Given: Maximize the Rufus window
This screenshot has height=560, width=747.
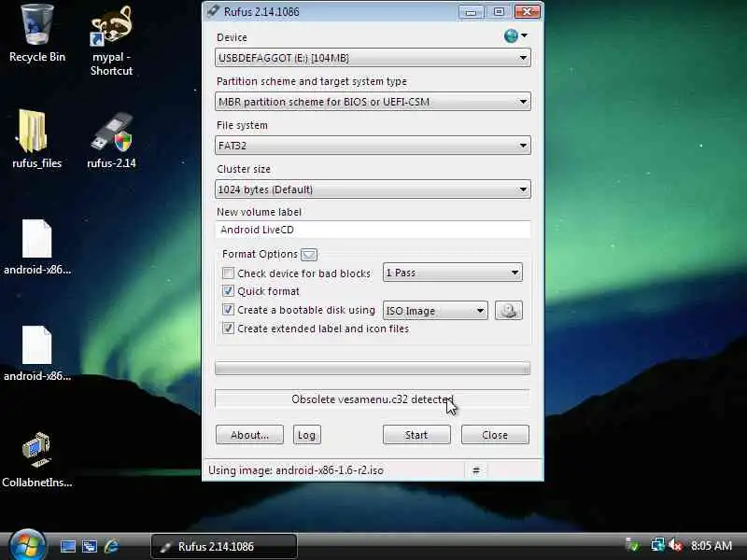Looking at the screenshot, I should pos(499,11).
